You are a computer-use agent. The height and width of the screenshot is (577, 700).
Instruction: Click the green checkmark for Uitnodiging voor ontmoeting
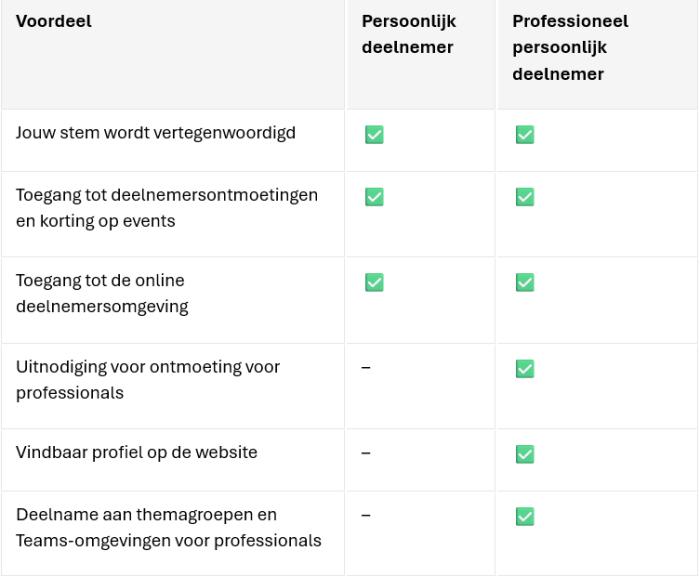(524, 369)
